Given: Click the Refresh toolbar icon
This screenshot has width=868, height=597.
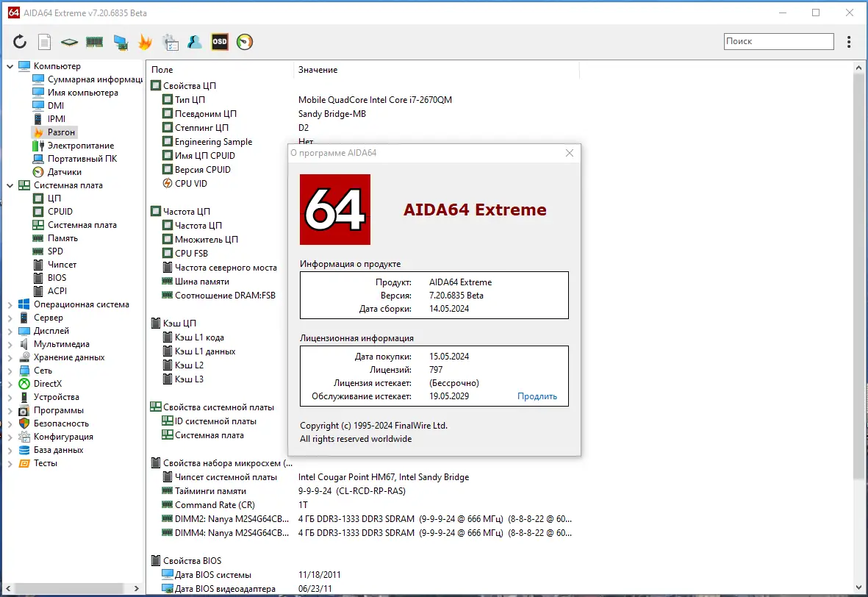Looking at the screenshot, I should coord(20,41).
